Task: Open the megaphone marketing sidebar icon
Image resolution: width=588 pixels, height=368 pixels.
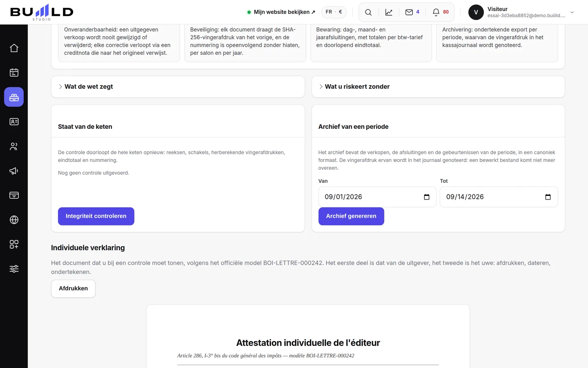Action: [x=14, y=171]
